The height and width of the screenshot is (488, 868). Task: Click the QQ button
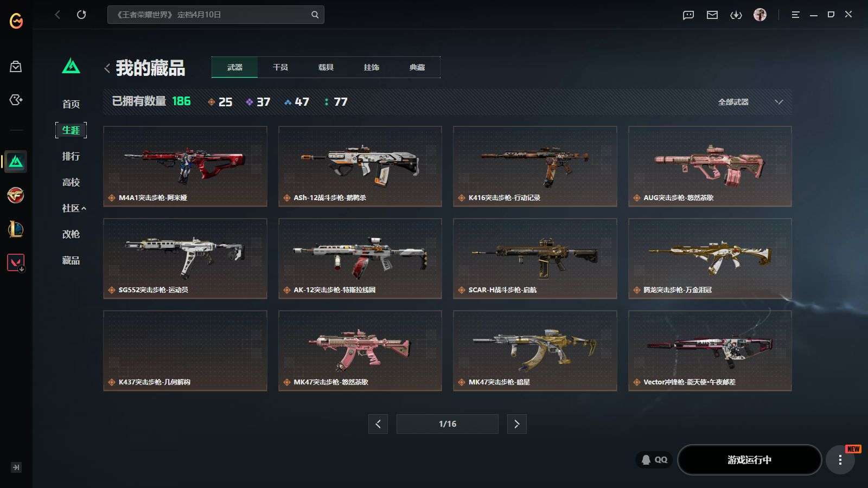tap(654, 460)
